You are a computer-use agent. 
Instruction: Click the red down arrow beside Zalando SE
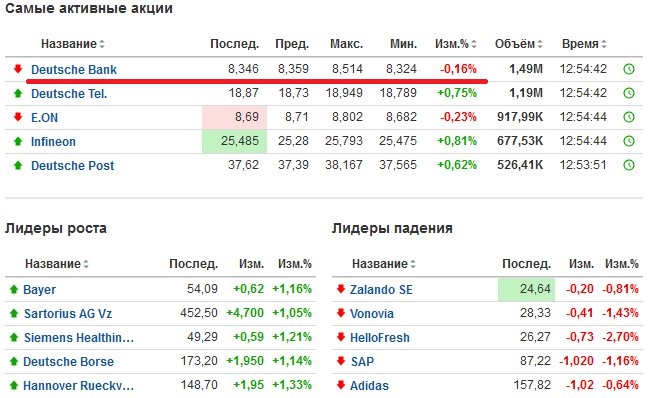coord(341,289)
